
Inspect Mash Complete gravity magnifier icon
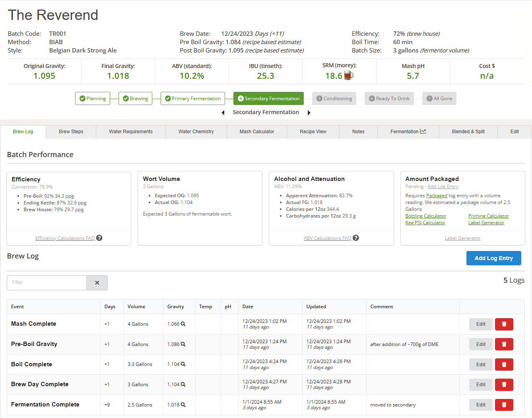coord(183,324)
